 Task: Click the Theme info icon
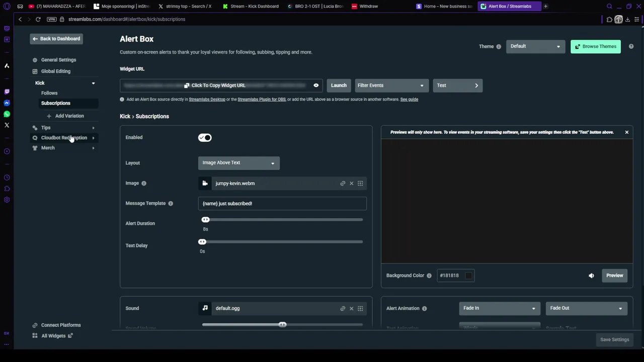click(x=499, y=47)
